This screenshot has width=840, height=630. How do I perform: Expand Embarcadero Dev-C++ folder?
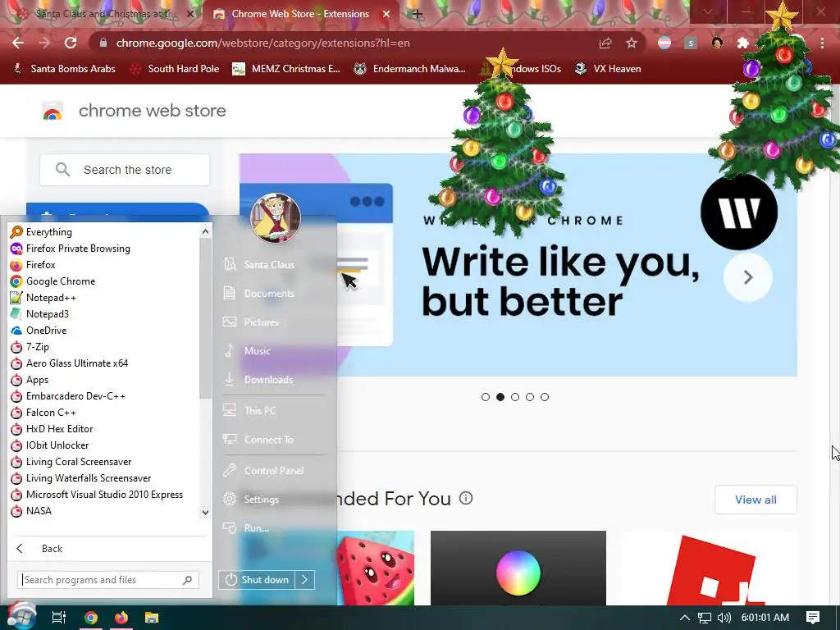click(67, 396)
